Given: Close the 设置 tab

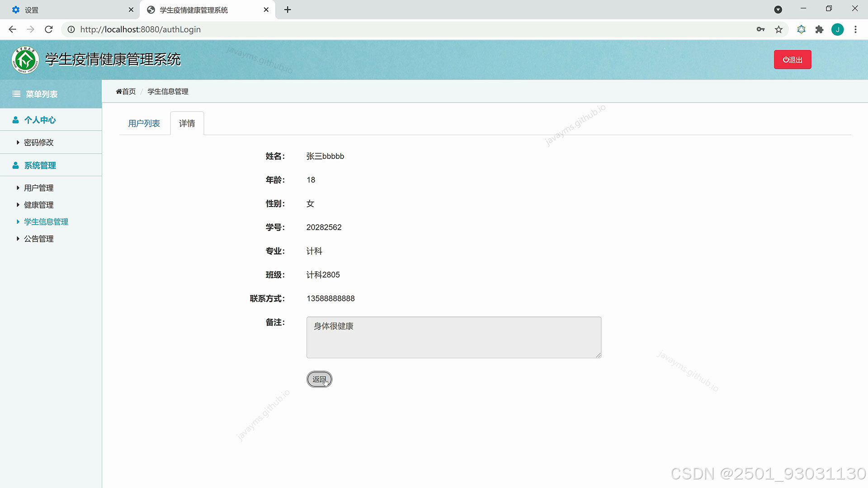Looking at the screenshot, I should coord(131,9).
